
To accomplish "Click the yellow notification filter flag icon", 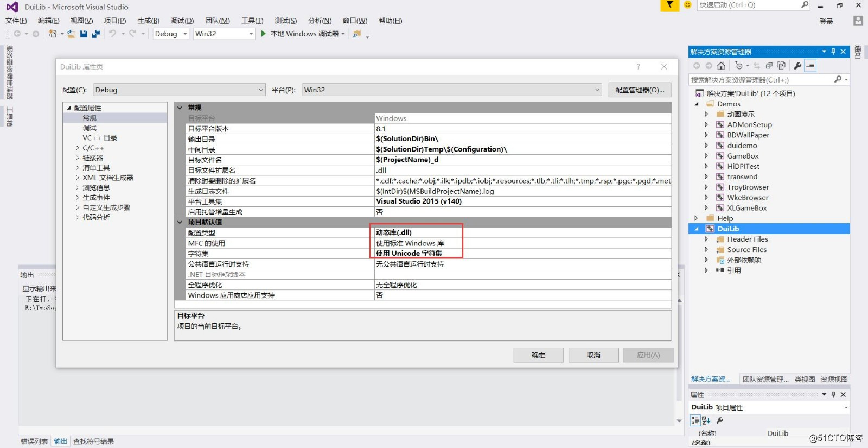I will [670, 5].
